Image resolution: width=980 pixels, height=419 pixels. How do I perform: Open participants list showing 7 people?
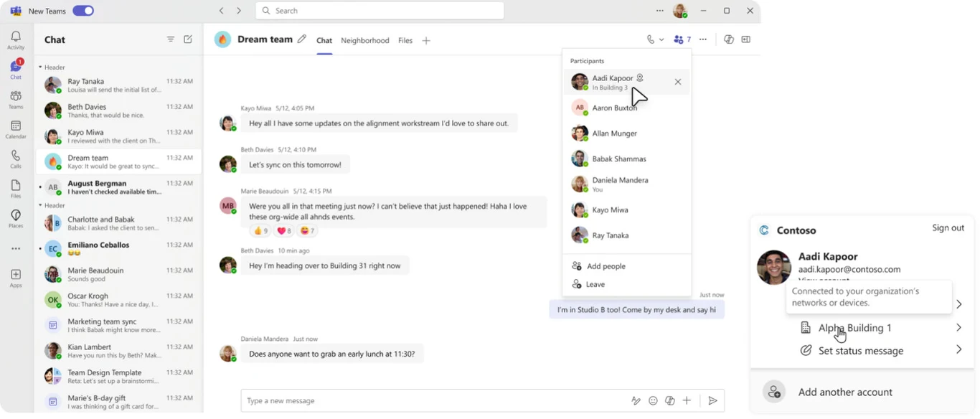[x=682, y=39]
